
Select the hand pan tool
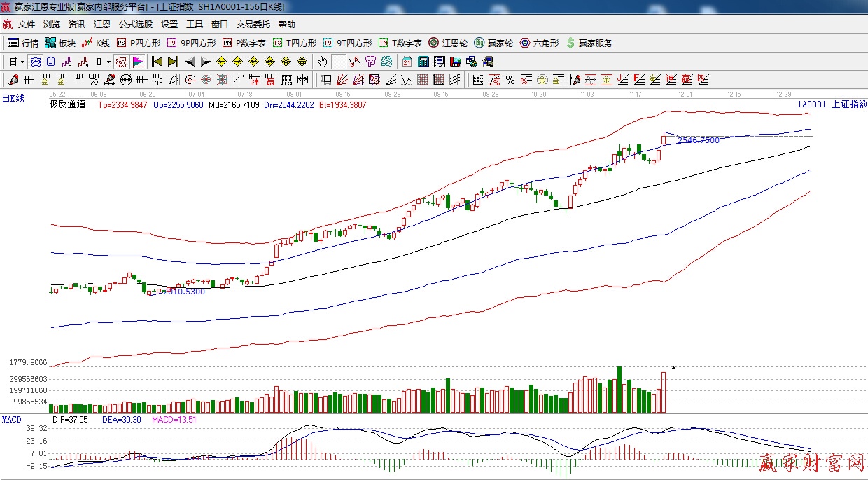323,62
